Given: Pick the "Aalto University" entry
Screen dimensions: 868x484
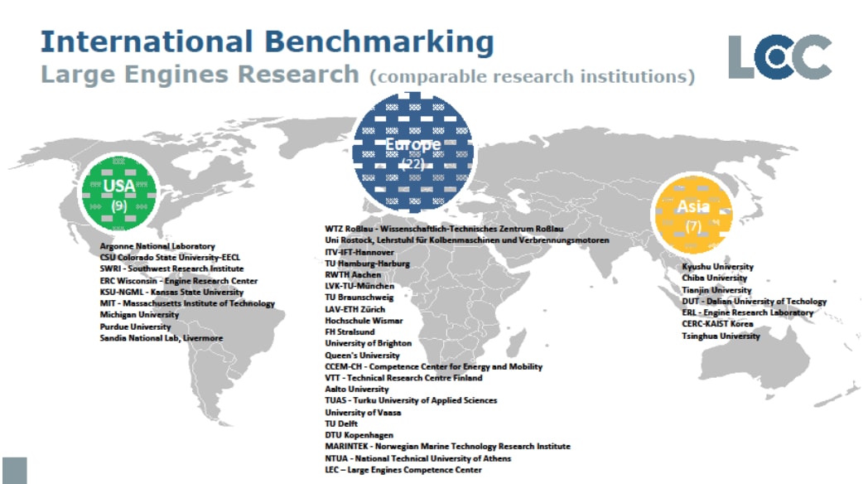Looking at the screenshot, I should tap(356, 390).
